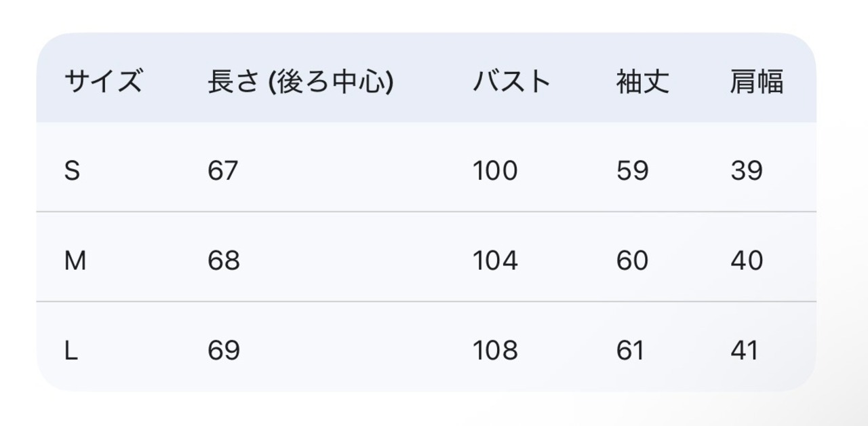Click length value 69 for size L
The height and width of the screenshot is (426, 868).
224,351
